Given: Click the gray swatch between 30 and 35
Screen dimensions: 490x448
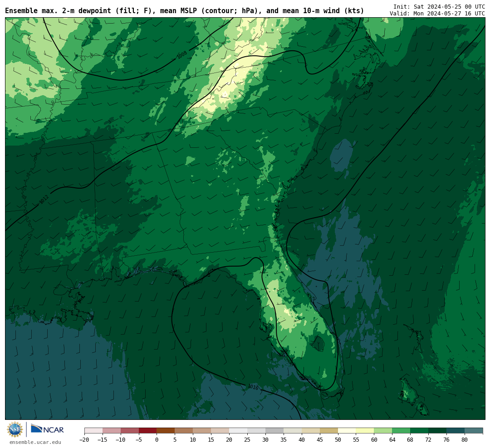Looking at the screenshot, I should [274, 431].
